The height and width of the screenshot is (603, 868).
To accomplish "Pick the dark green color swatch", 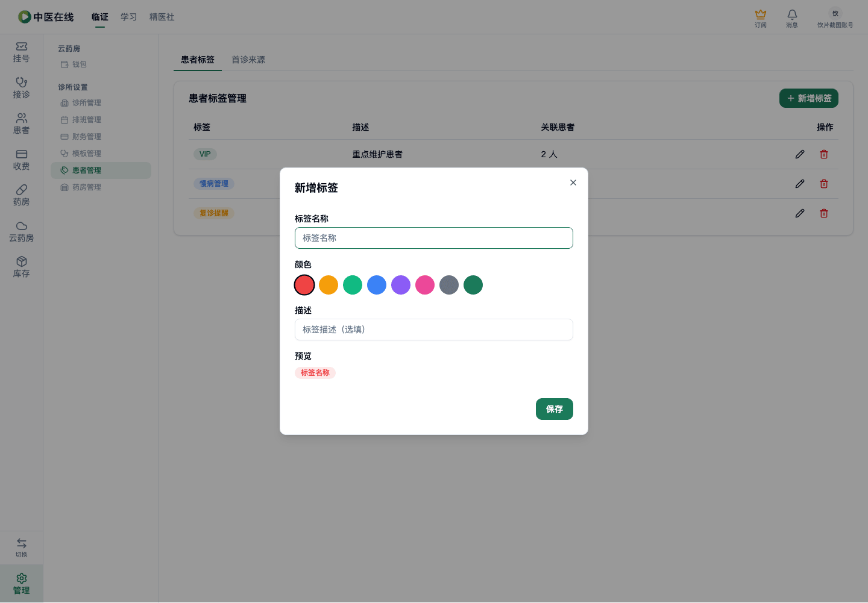I will pyautogui.click(x=473, y=285).
